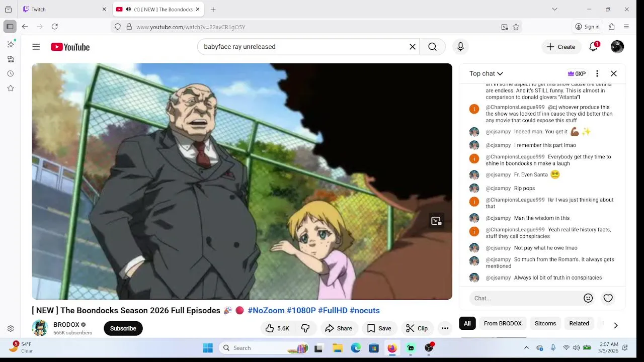This screenshot has width=644, height=362.
Task: View site security padlock info
Action: tap(129, 27)
